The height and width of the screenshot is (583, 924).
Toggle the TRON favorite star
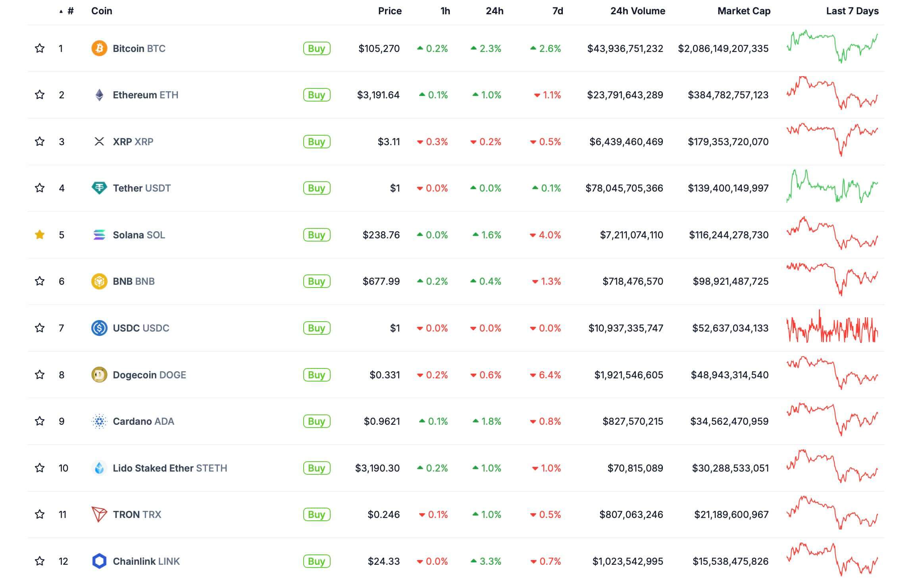click(40, 514)
